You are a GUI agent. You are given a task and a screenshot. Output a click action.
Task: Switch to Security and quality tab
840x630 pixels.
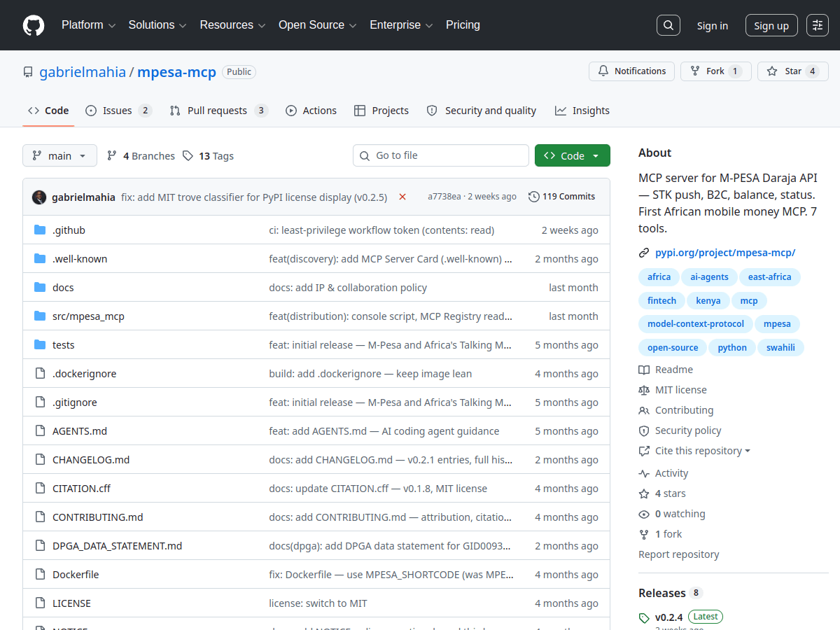click(482, 111)
